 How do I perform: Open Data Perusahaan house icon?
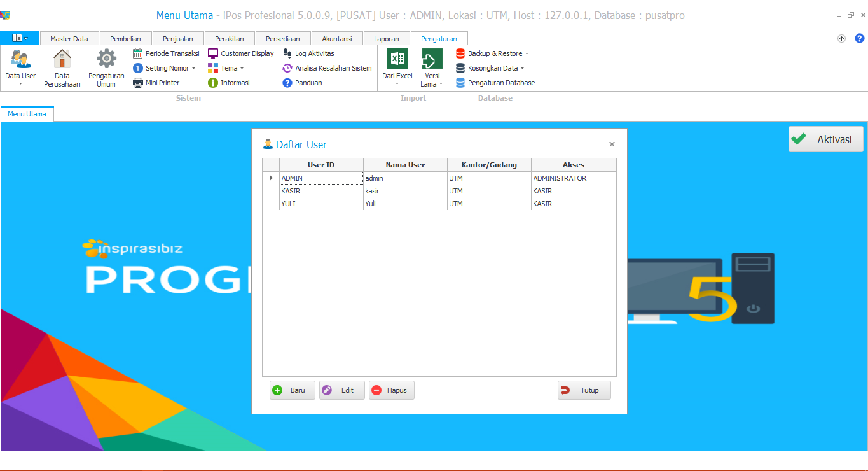[62, 59]
